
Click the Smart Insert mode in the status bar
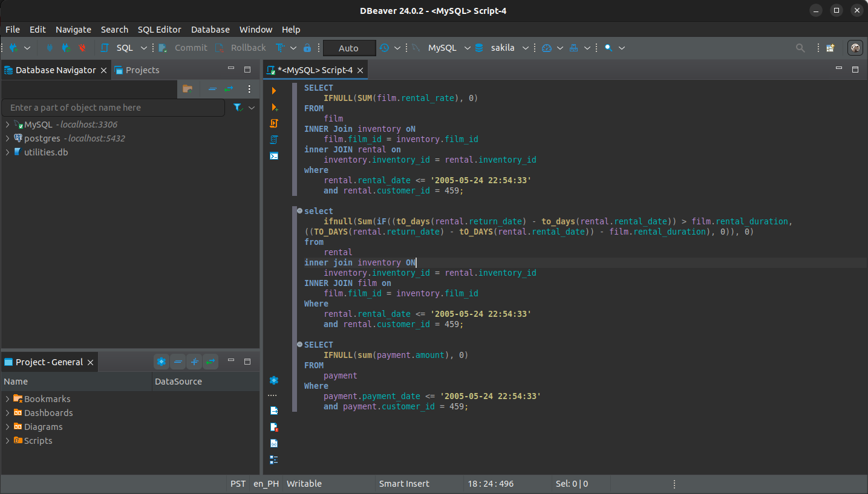coord(404,483)
